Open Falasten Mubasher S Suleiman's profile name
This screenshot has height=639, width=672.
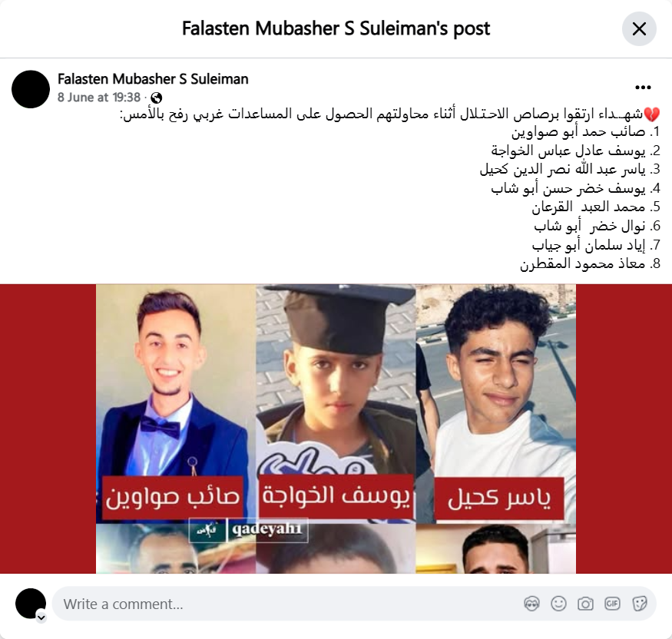click(153, 79)
